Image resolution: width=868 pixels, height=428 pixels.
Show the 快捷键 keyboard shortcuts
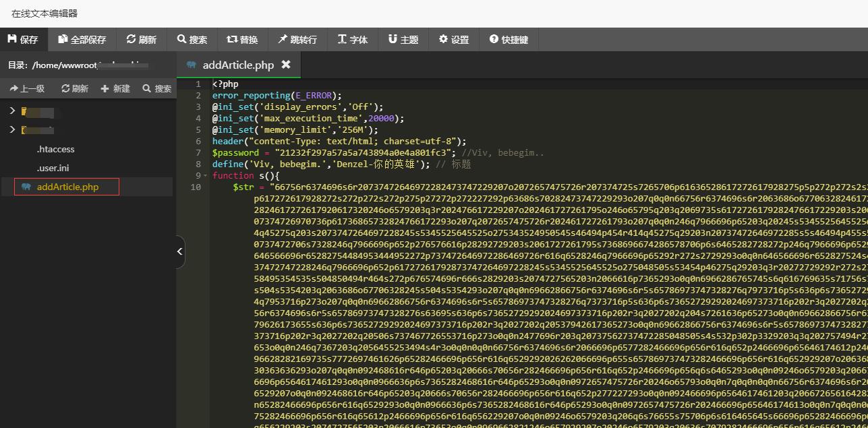509,40
